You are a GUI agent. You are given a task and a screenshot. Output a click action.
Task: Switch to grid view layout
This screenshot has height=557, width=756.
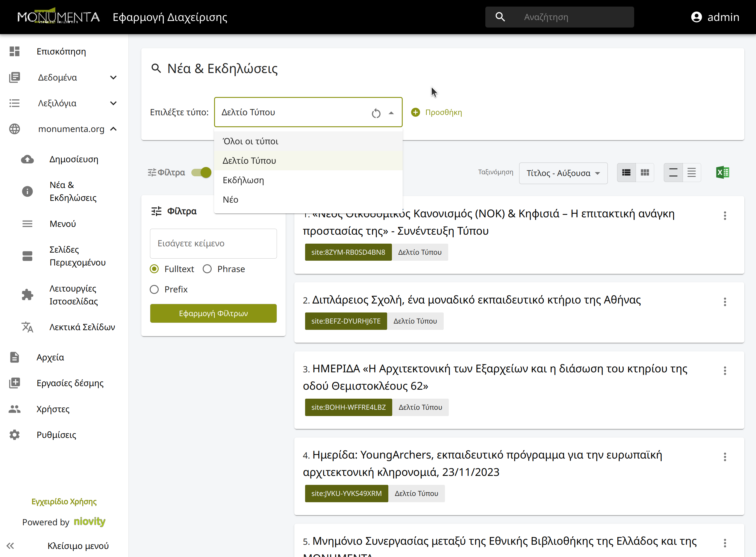tap(645, 173)
